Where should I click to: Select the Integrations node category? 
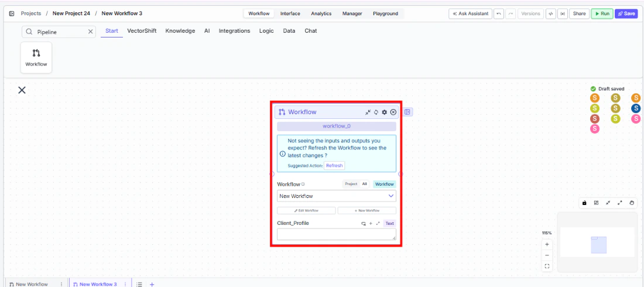(234, 31)
